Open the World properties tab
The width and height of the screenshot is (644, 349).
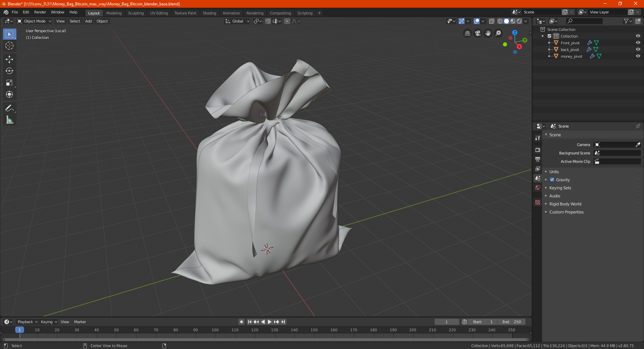coord(538,188)
